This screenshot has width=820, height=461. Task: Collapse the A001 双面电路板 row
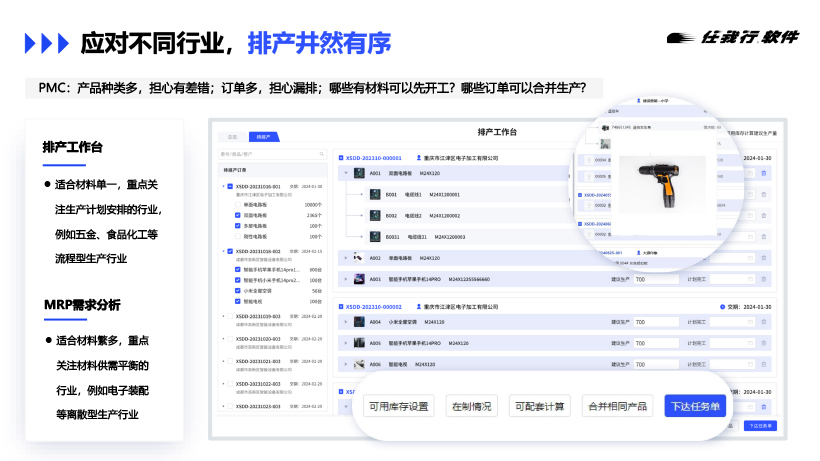tap(346, 173)
